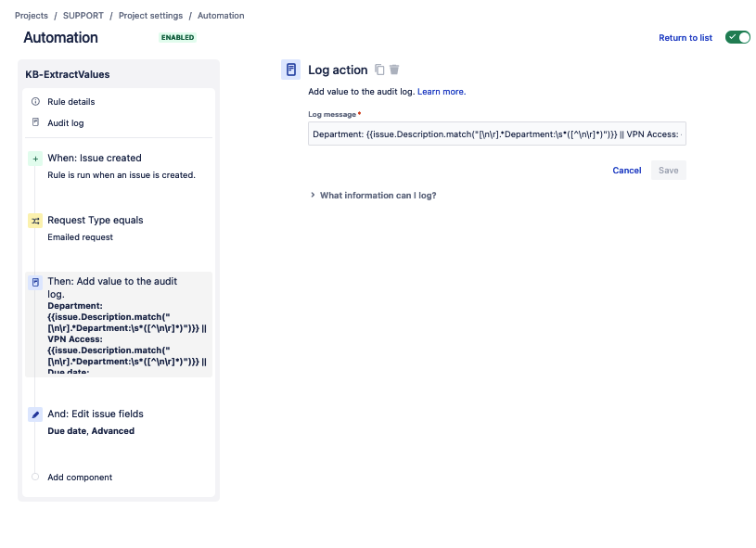Screen dimensions: 756x548
Task: Click the blue Log action document icon
Action: coord(291,70)
